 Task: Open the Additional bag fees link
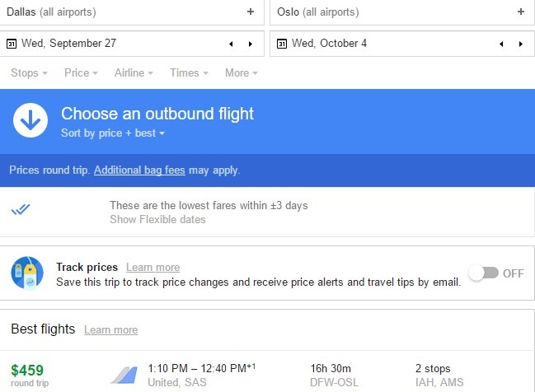(x=139, y=170)
